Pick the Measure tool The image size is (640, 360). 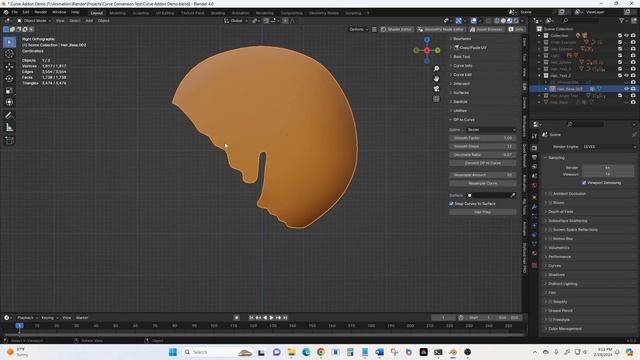9,128
